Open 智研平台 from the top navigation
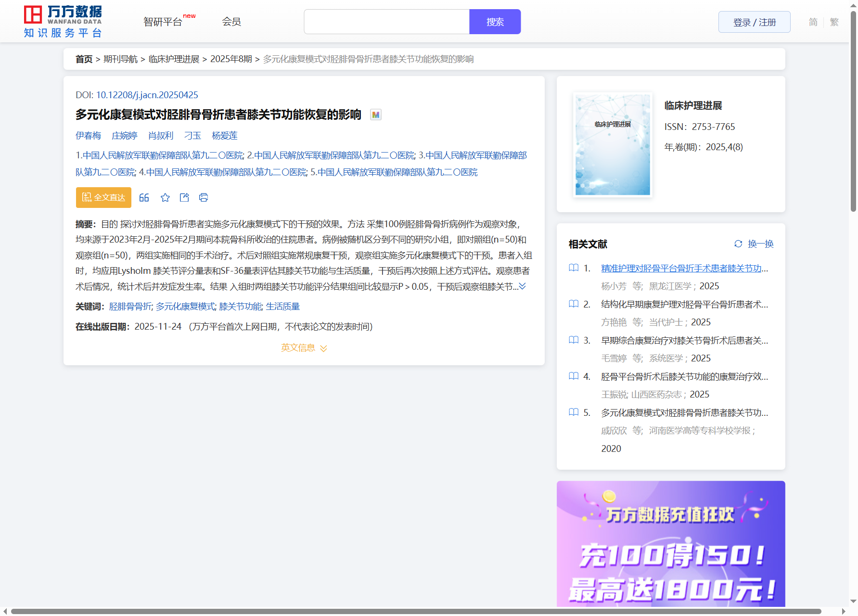 click(163, 22)
